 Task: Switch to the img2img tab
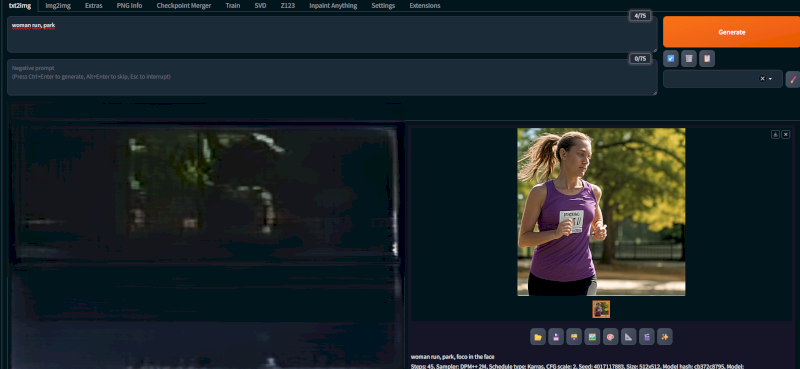tap(58, 6)
